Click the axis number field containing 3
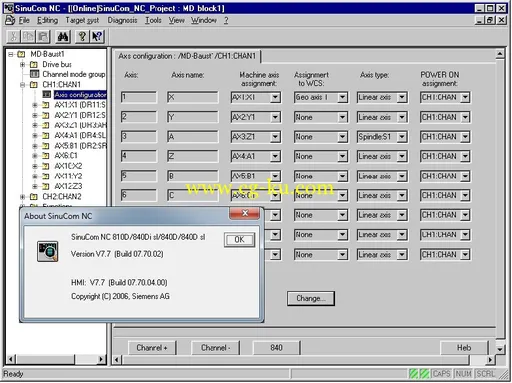Image resolution: width=512 pixels, height=383 pixels. [x=139, y=137]
